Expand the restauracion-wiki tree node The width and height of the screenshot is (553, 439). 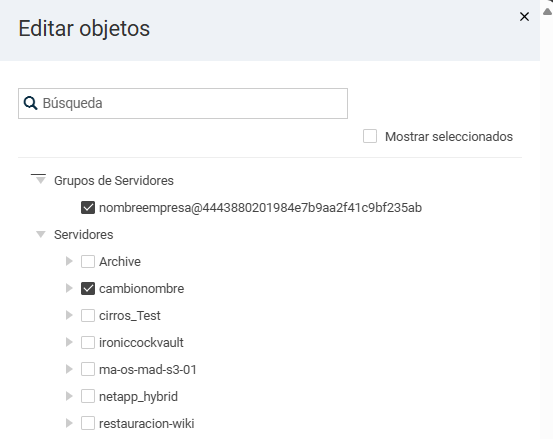coord(69,423)
